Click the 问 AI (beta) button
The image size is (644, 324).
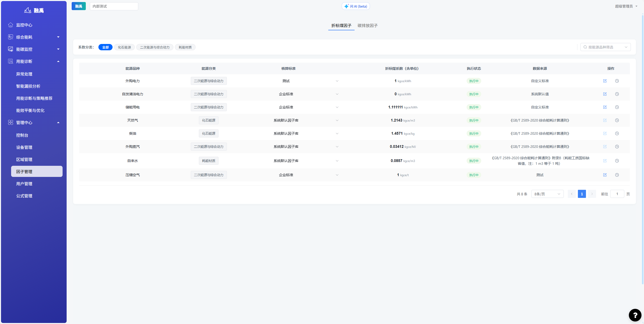[356, 6]
